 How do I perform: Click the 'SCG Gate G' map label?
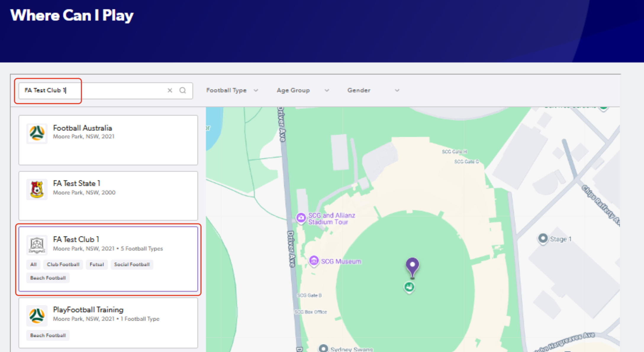(x=466, y=162)
